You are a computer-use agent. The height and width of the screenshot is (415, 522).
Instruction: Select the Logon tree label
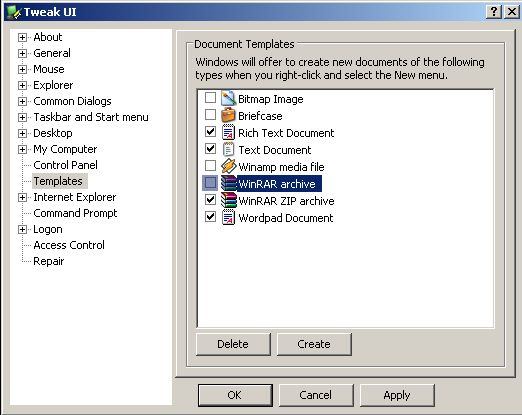tap(48, 229)
